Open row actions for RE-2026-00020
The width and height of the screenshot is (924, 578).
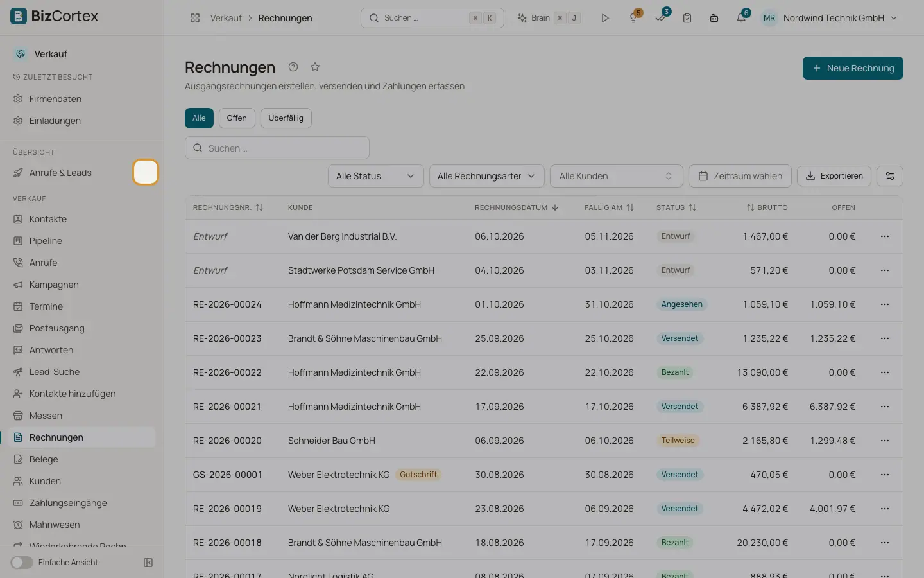[885, 441]
